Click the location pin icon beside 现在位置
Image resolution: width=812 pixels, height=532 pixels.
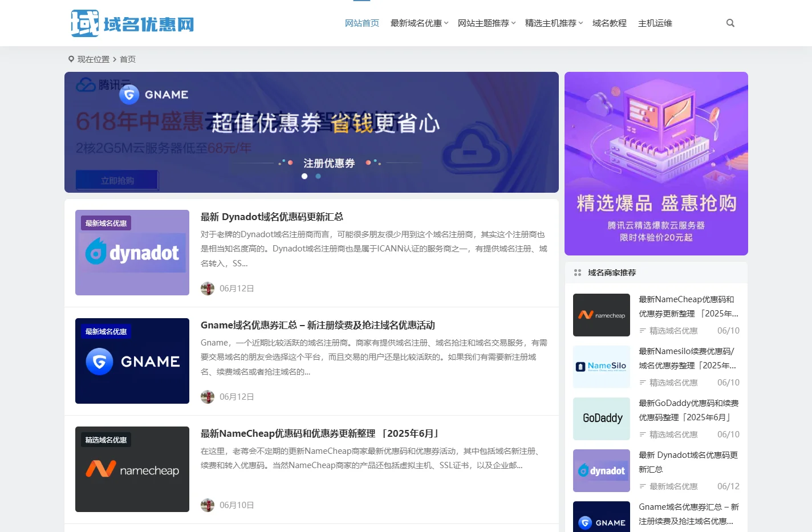point(71,59)
